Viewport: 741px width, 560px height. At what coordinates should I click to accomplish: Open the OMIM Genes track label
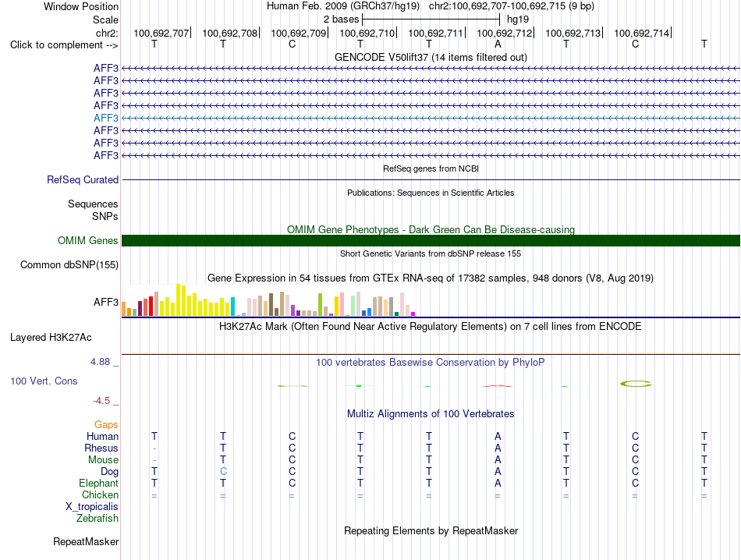pyautogui.click(x=88, y=240)
